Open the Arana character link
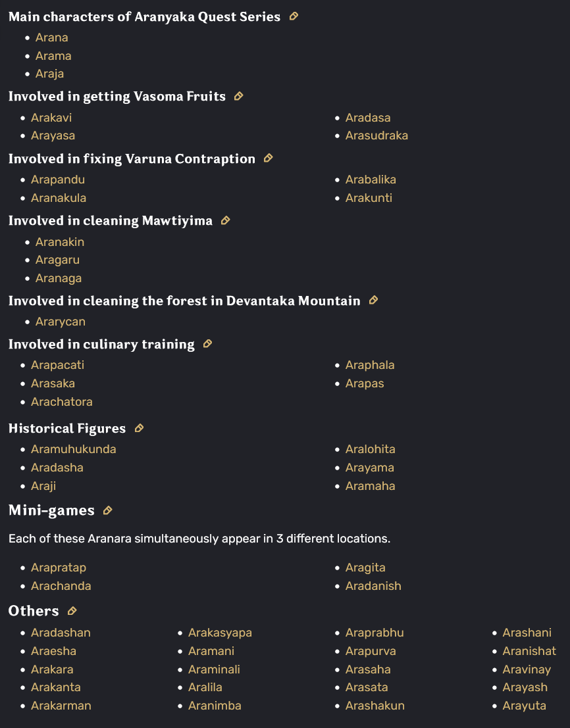This screenshot has height=728, width=570. tap(51, 37)
